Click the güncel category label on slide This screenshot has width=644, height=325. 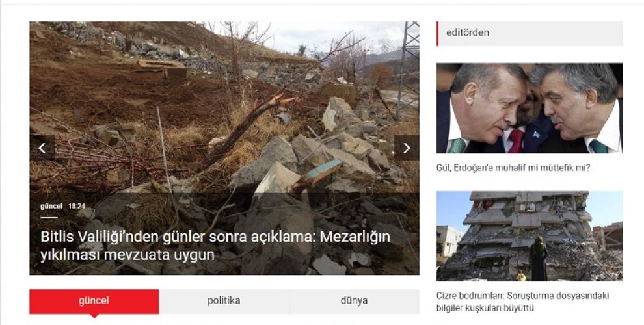point(51,207)
